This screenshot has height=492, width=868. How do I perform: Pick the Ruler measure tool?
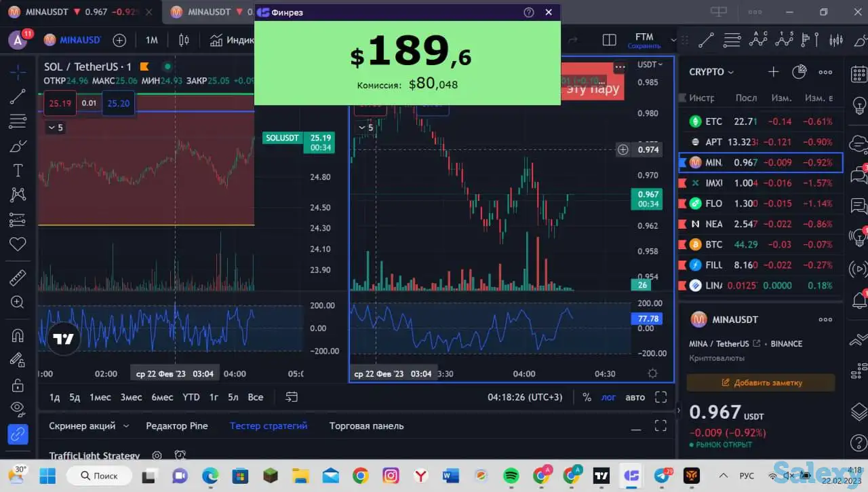18,277
